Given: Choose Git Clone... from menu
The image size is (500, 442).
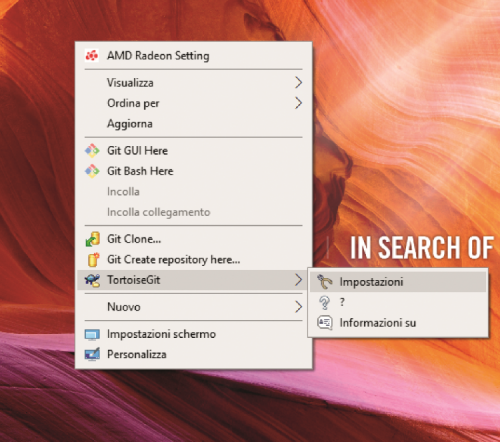Looking at the screenshot, I should coord(194,239).
